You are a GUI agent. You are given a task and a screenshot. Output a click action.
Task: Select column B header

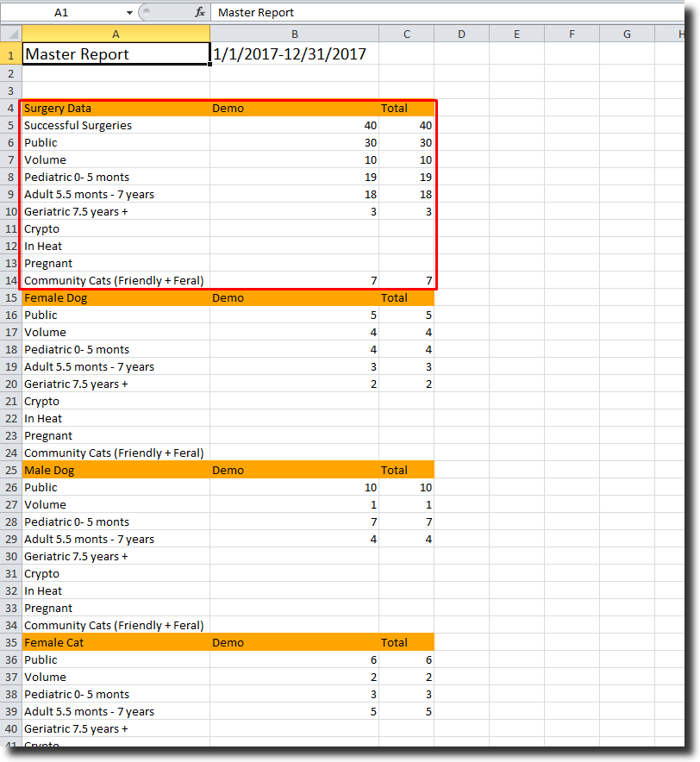294,34
